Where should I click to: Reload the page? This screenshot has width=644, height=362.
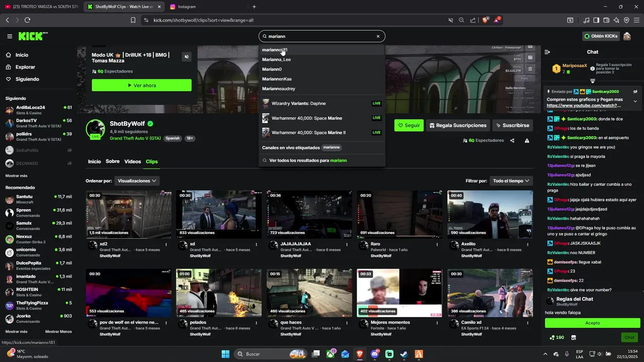27,20
